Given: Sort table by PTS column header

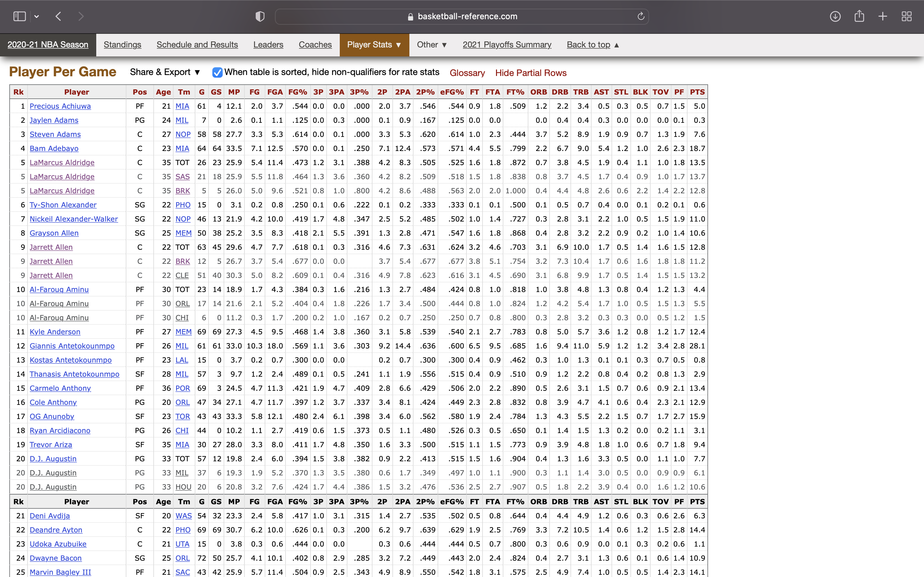Looking at the screenshot, I should click(x=697, y=92).
